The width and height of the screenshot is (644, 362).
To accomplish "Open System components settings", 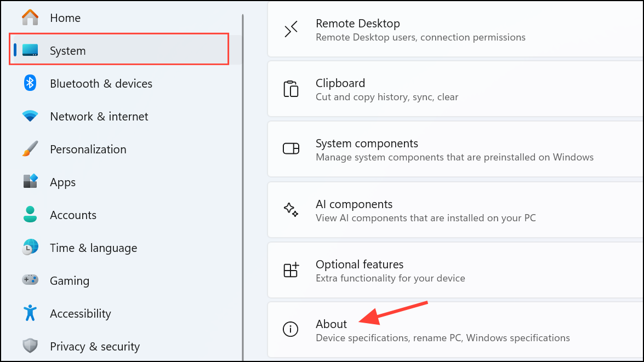I will coord(455,150).
